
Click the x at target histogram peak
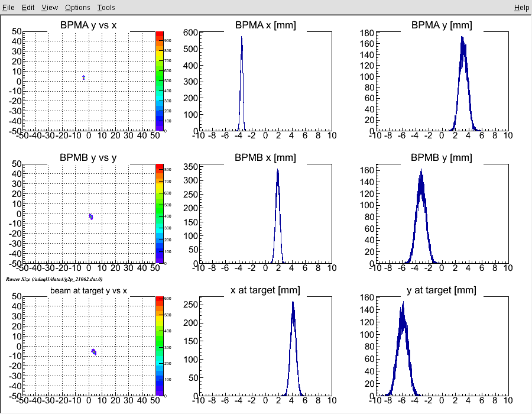(293, 303)
